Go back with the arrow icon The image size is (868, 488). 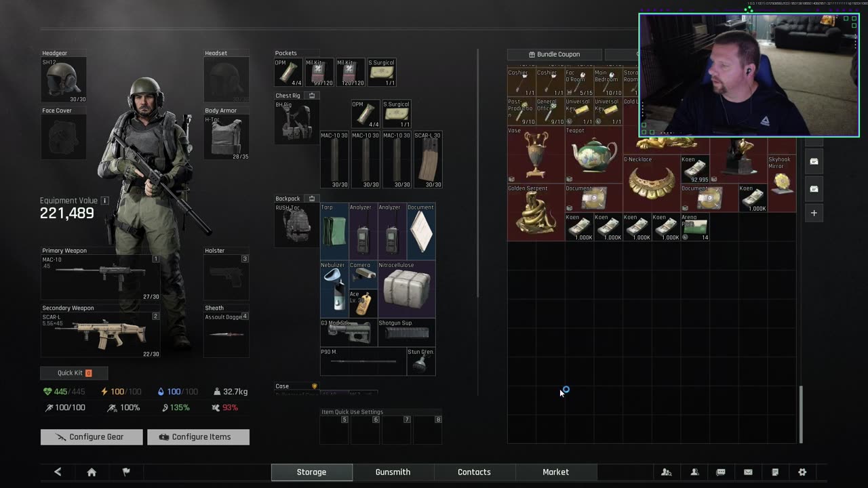click(x=58, y=472)
